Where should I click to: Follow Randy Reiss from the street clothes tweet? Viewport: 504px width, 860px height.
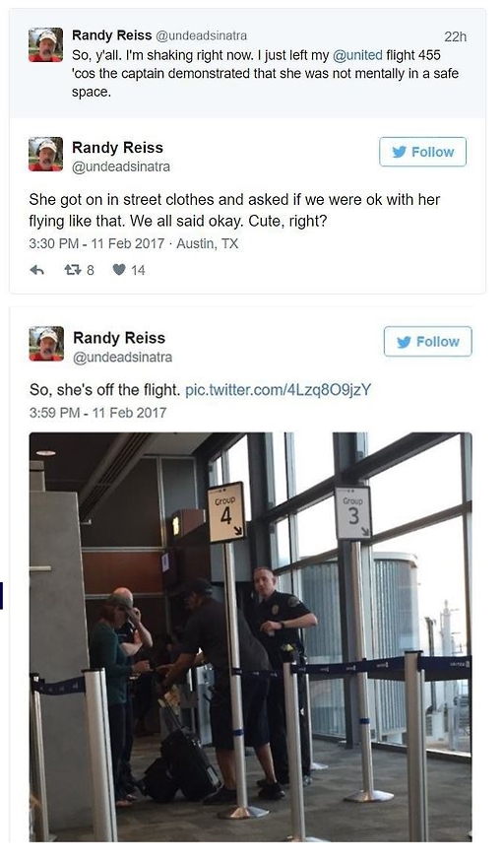pos(422,152)
